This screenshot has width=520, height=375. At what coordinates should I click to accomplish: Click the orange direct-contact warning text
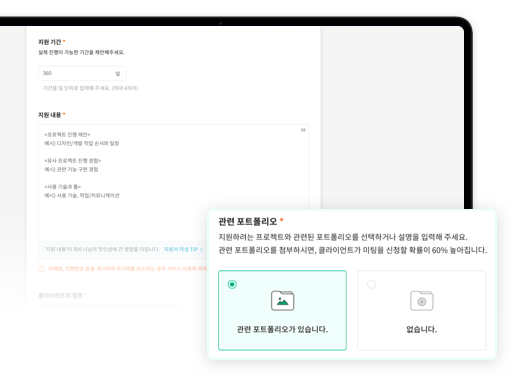pos(128,269)
